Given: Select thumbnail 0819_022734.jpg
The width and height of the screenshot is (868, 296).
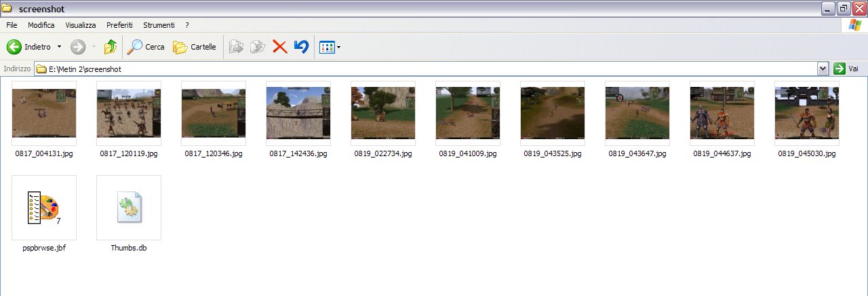Looking at the screenshot, I should point(383,113).
